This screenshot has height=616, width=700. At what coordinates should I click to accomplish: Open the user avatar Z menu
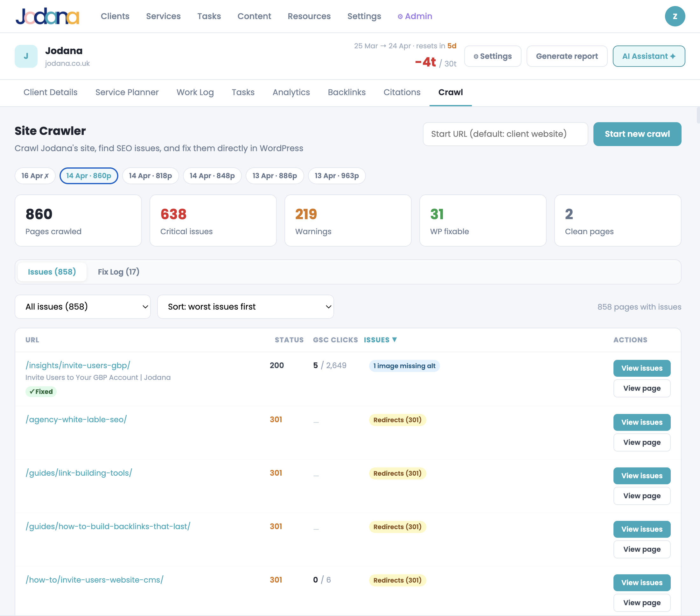(x=675, y=16)
